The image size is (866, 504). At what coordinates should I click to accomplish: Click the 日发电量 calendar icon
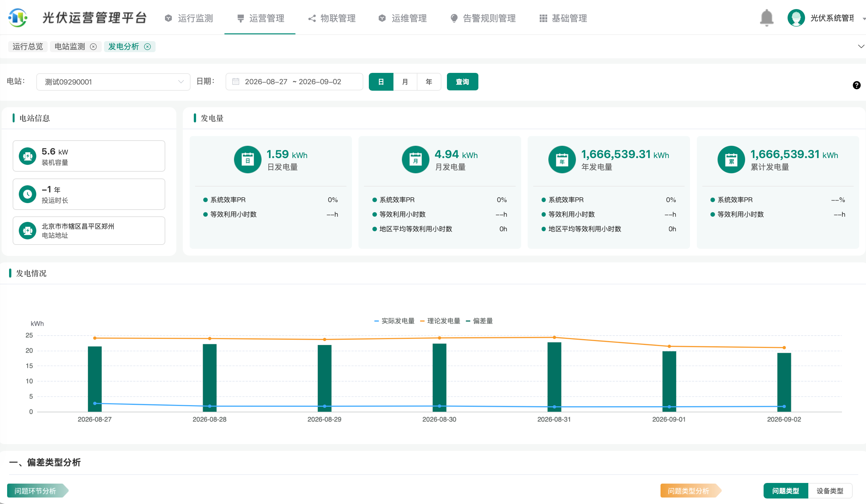247,160
